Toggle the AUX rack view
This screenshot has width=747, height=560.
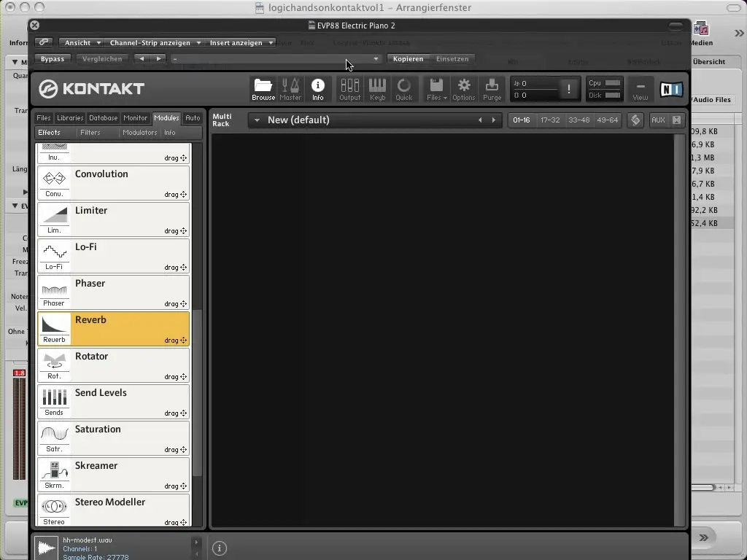pos(658,120)
